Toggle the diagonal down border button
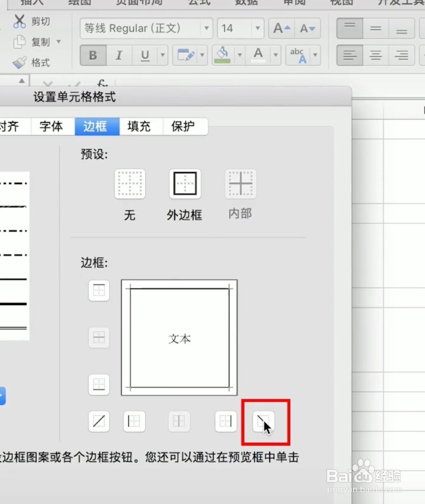425x504 pixels. (x=264, y=422)
